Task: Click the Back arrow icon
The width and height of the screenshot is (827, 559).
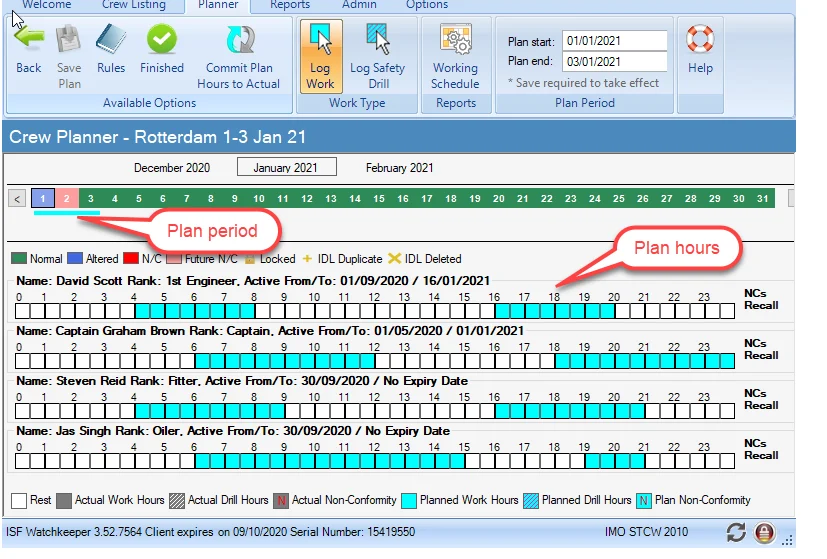Action: point(29,40)
